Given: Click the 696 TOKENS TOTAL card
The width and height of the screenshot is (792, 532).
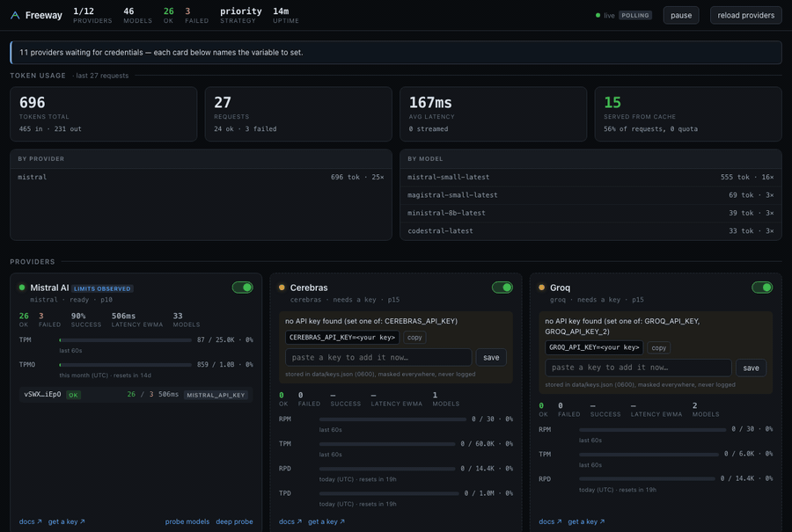Looking at the screenshot, I should click(104, 114).
